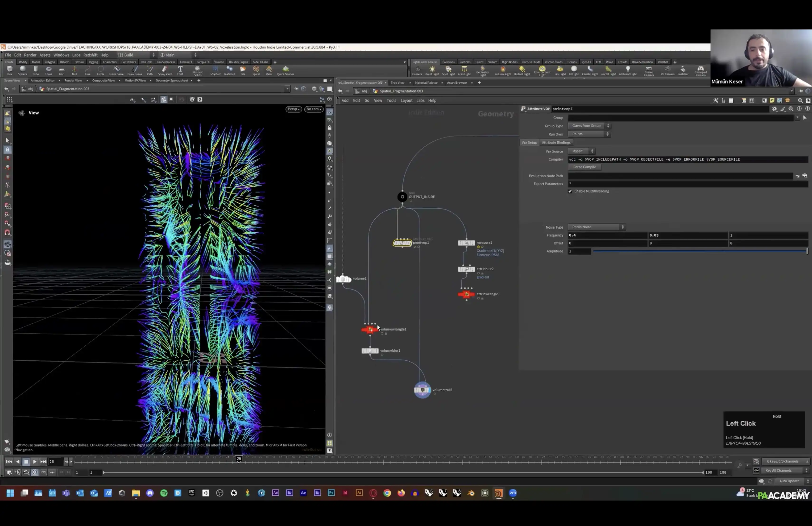Select the Box shelf tool
812x526 pixels.
click(9, 71)
